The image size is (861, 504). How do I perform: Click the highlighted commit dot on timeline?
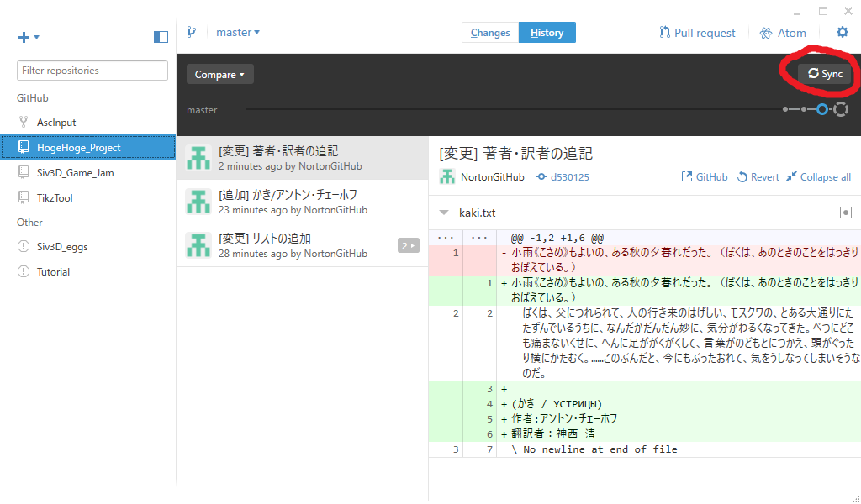tap(822, 109)
